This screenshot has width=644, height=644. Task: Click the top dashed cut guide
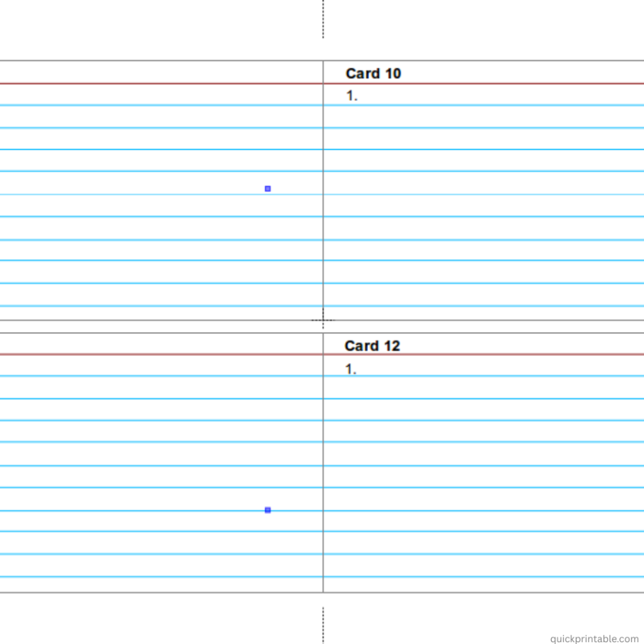point(323,19)
